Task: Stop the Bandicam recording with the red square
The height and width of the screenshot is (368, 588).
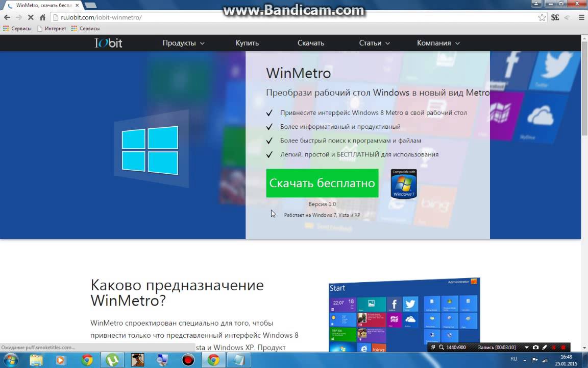Action: pos(563,348)
